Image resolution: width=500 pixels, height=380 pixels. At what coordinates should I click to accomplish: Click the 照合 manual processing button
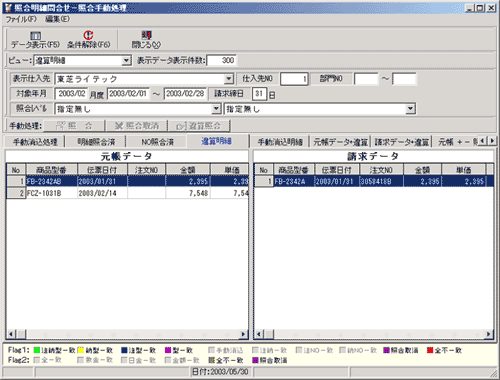(x=74, y=126)
